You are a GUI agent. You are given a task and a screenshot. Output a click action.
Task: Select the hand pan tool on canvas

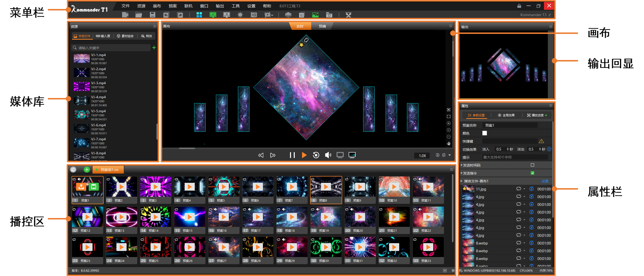(449, 144)
